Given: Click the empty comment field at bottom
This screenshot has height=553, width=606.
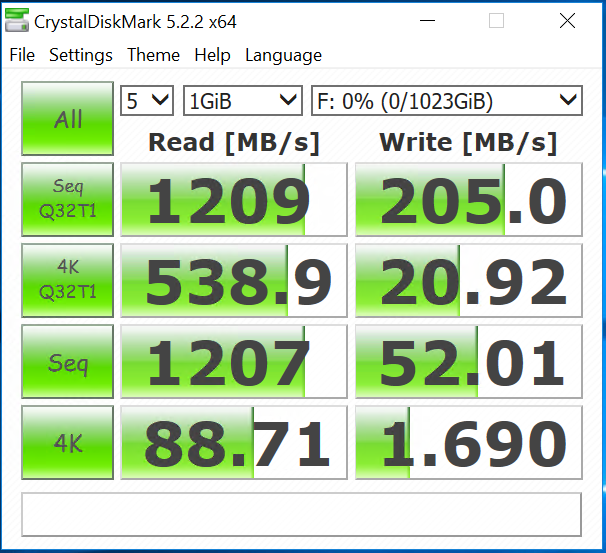Looking at the screenshot, I should (301, 514).
